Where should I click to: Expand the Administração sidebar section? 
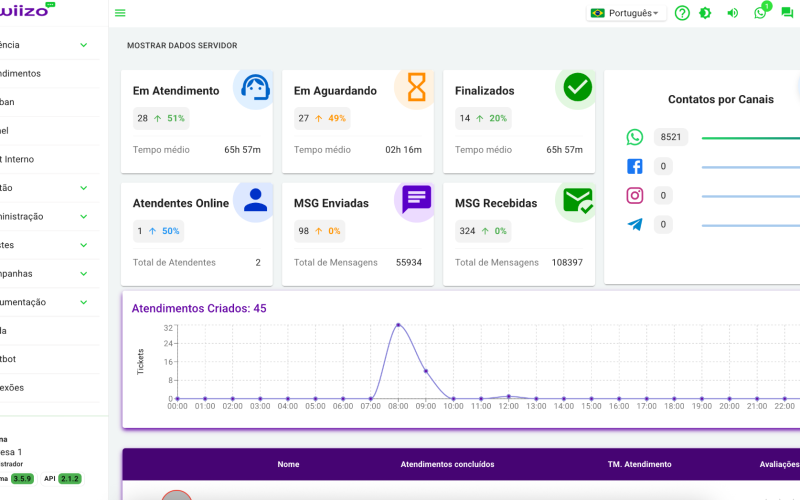click(40, 216)
